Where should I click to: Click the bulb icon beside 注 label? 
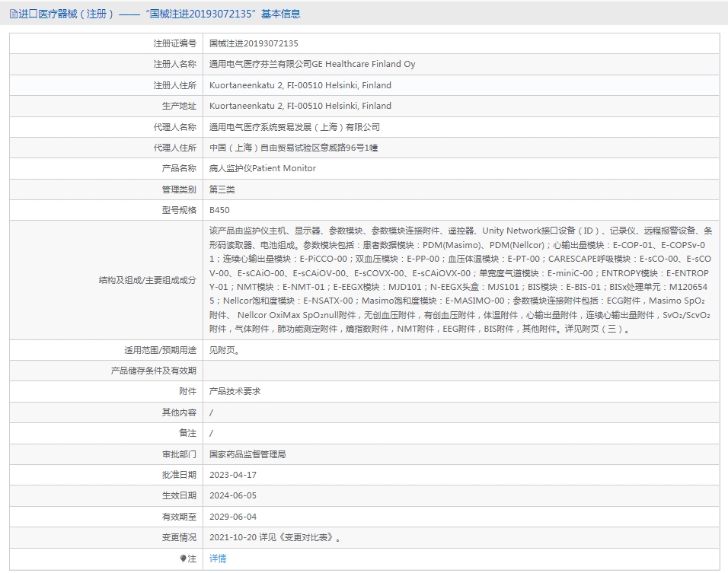pos(183,559)
